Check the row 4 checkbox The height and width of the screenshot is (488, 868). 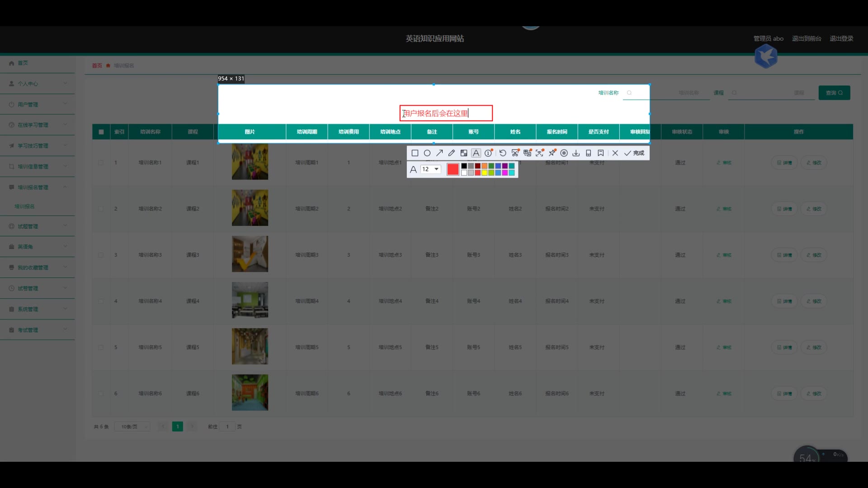tap(101, 301)
